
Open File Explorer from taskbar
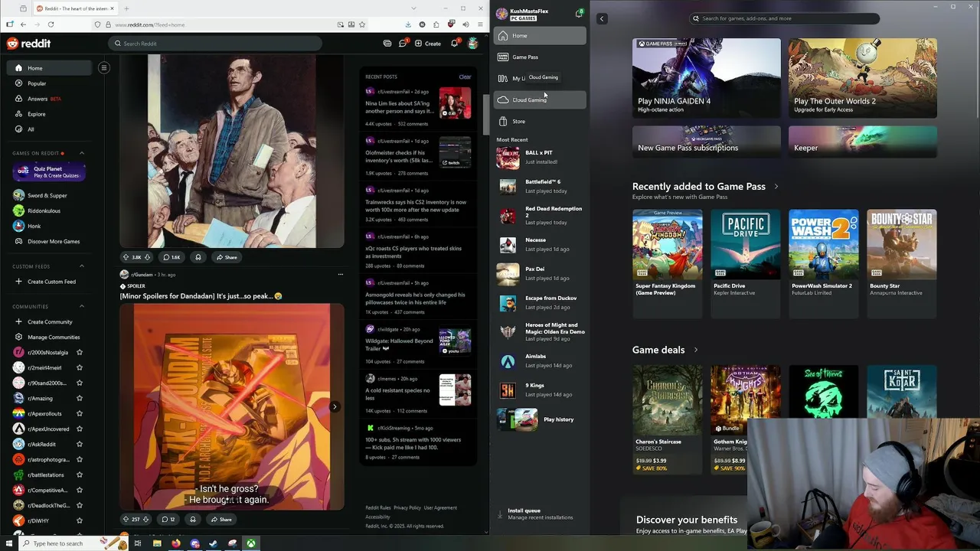tap(157, 543)
